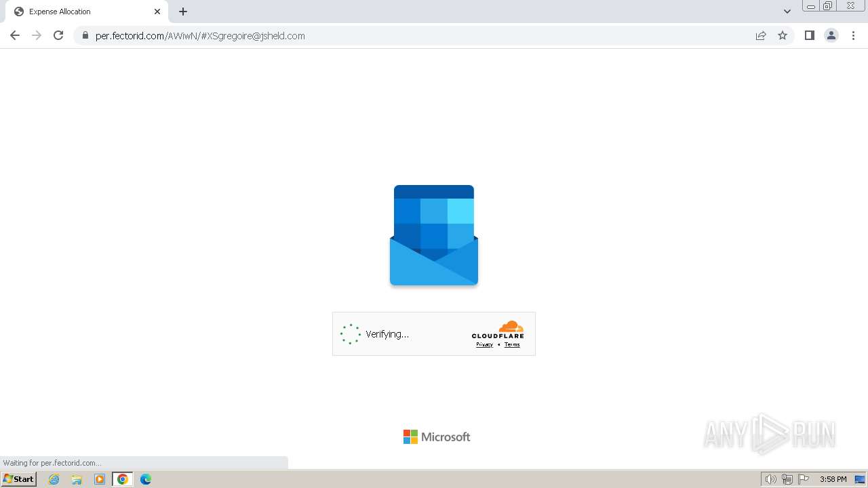View site information padlock icon
Screen dimensions: 868x488
coord(85,35)
